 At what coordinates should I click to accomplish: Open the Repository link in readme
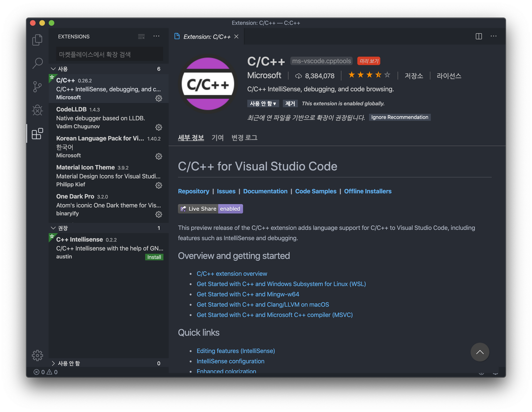coord(194,191)
